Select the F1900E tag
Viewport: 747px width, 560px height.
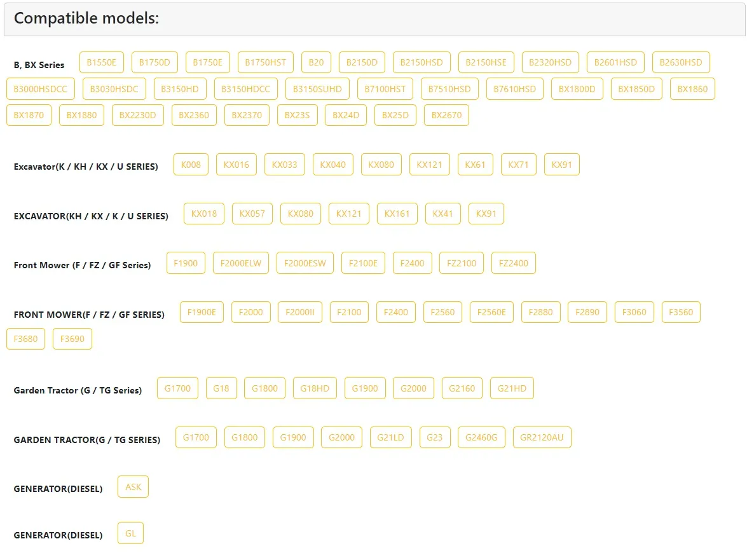click(x=202, y=312)
